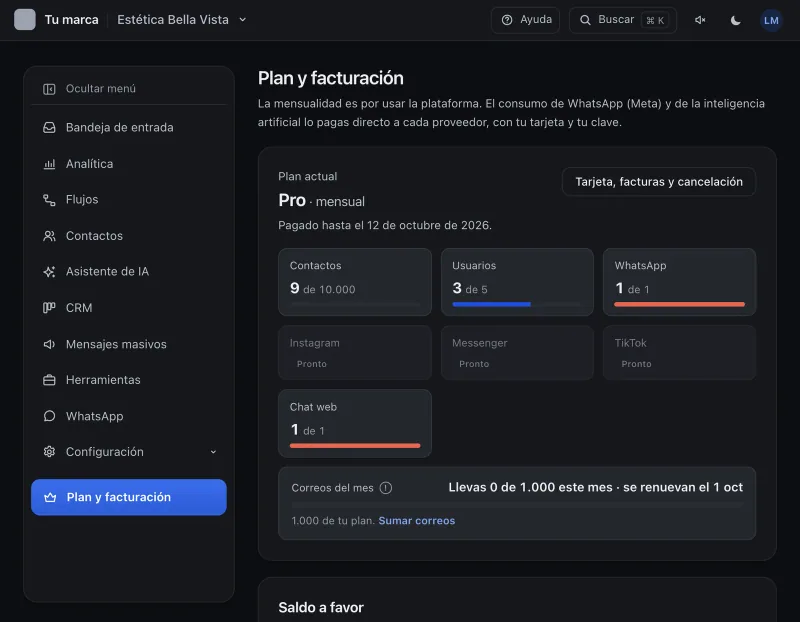The height and width of the screenshot is (622, 800).
Task: Open the LM user avatar menu
Action: [771, 20]
